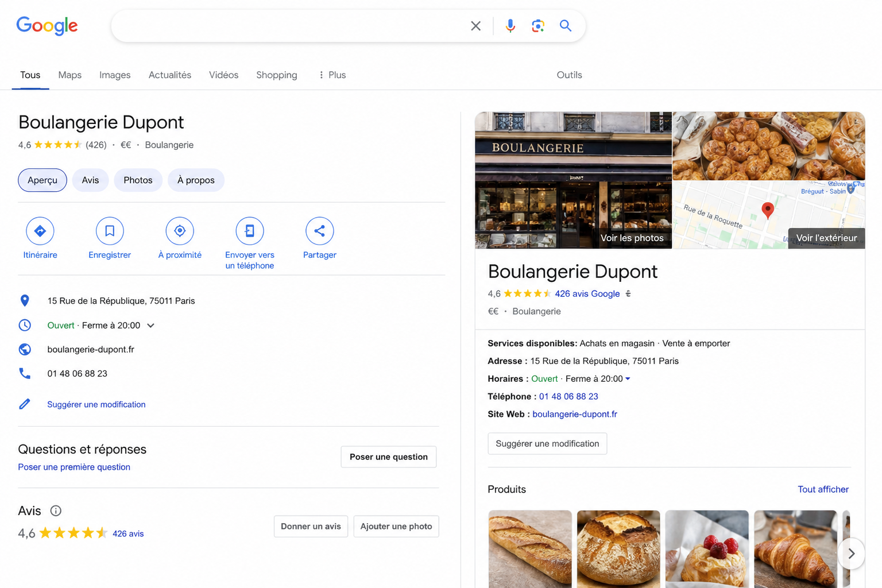Click the globe website icon
This screenshot has height=588, width=882.
pos(25,349)
